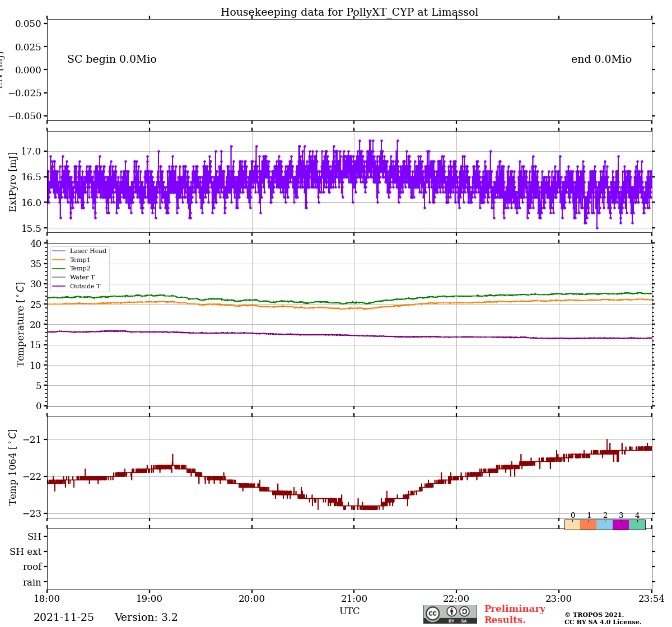Click the Temp1 legend entry
The width and height of the screenshot is (672, 627).
point(71,260)
